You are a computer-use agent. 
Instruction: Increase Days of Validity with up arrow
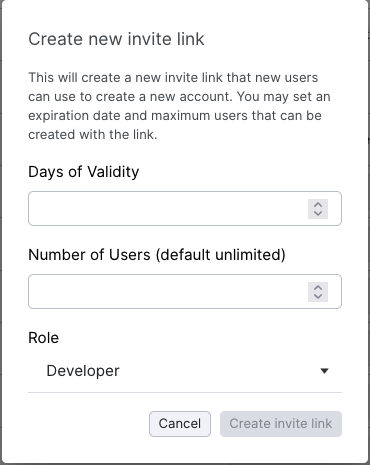click(x=318, y=204)
